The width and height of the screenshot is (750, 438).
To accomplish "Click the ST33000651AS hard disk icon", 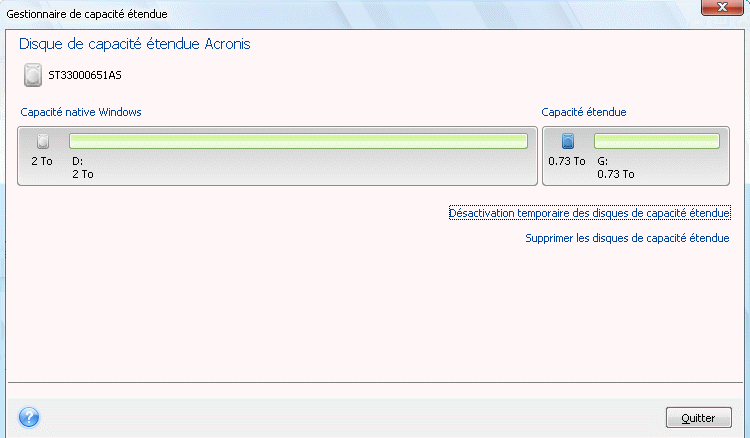I will pos(33,76).
